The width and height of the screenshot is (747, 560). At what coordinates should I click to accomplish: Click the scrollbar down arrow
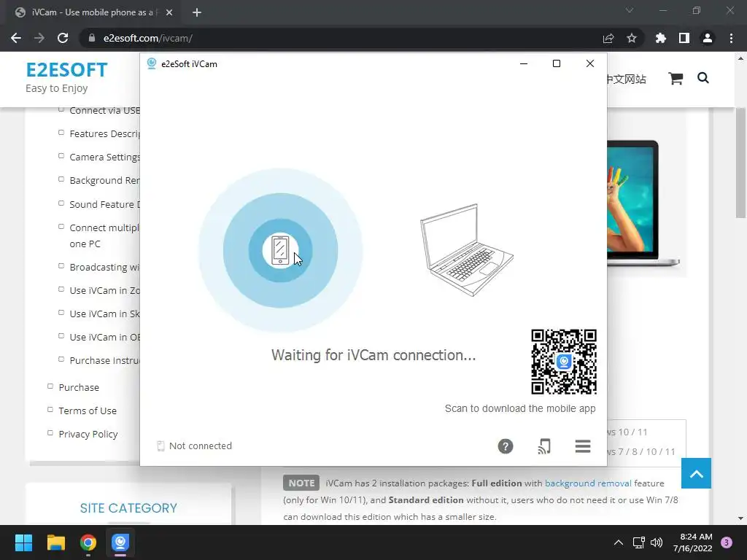point(740,518)
